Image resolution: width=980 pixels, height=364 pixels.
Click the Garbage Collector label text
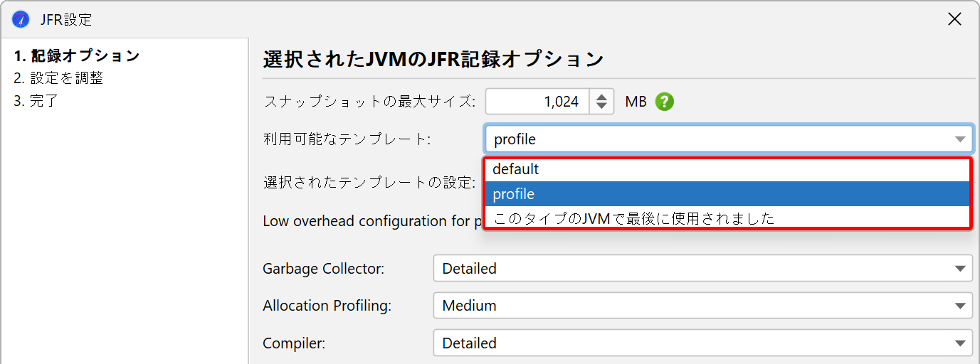(323, 269)
